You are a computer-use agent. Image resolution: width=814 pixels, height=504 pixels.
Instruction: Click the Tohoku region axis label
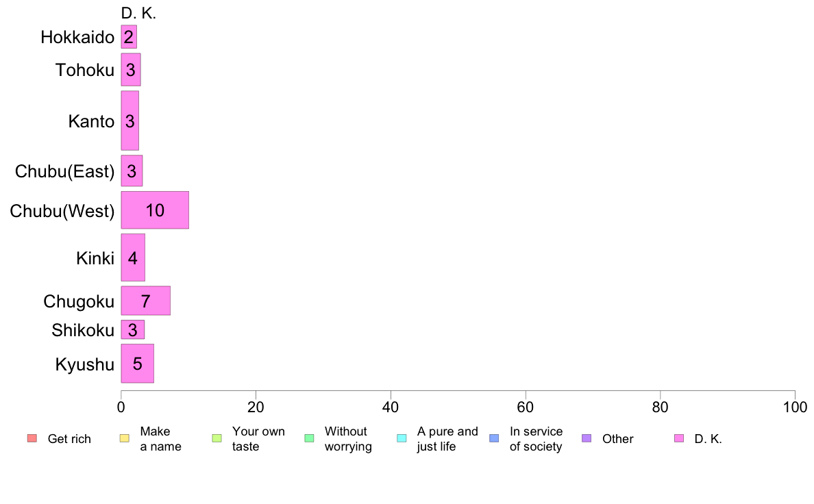pos(85,70)
